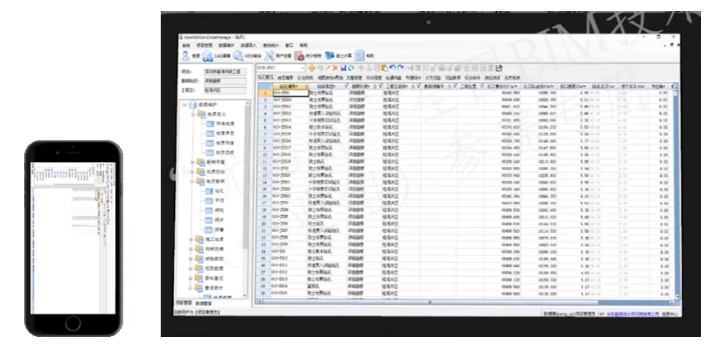Screen dimensions: 724x361
Task: Open the 数据维护 menu
Action: click(226, 45)
